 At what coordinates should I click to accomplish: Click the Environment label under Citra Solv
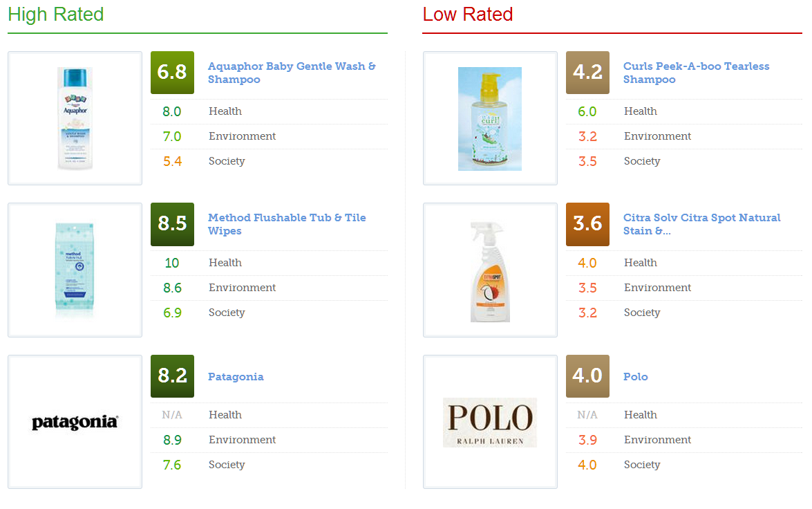[x=658, y=287]
